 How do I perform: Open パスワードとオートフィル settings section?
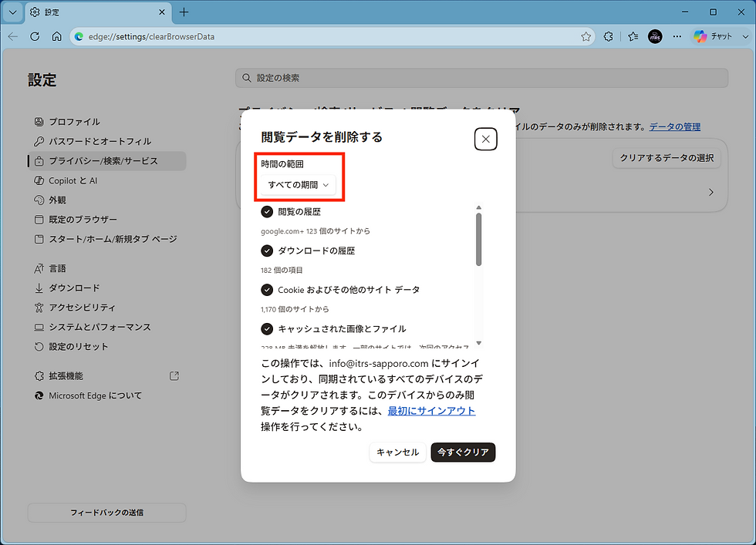click(107, 141)
